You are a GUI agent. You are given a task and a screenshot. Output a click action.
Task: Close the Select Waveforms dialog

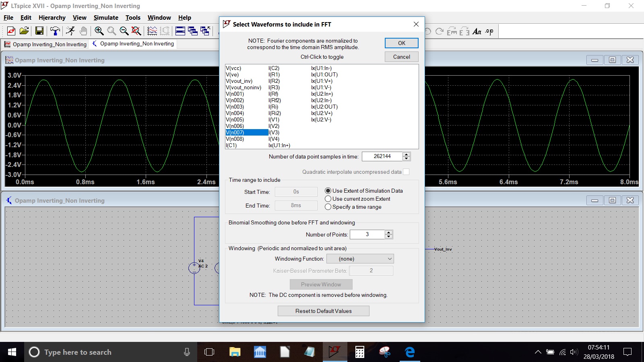pyautogui.click(x=416, y=25)
